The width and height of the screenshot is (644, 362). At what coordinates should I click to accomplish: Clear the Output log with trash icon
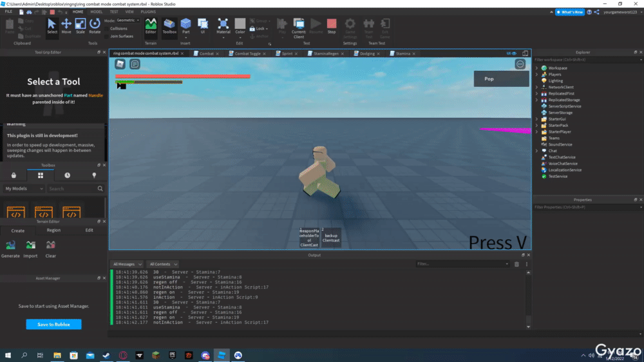[x=516, y=264]
